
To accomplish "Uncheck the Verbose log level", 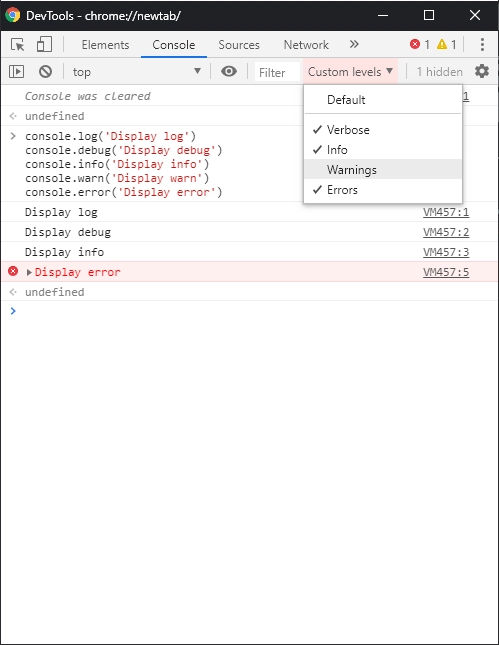I will 383,130.
